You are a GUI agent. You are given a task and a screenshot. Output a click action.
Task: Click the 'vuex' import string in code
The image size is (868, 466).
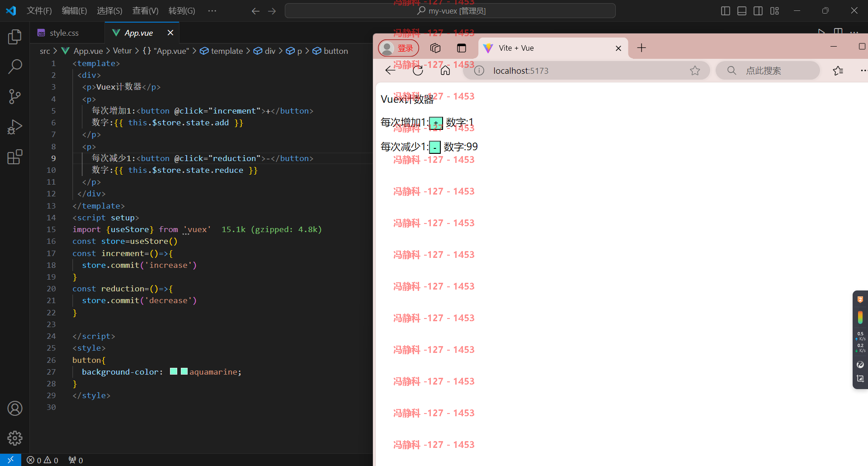click(197, 229)
